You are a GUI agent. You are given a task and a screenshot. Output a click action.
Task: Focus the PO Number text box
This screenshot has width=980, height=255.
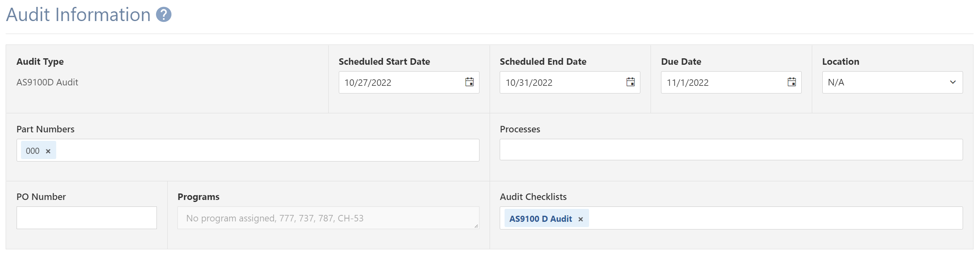pyautogui.click(x=87, y=218)
